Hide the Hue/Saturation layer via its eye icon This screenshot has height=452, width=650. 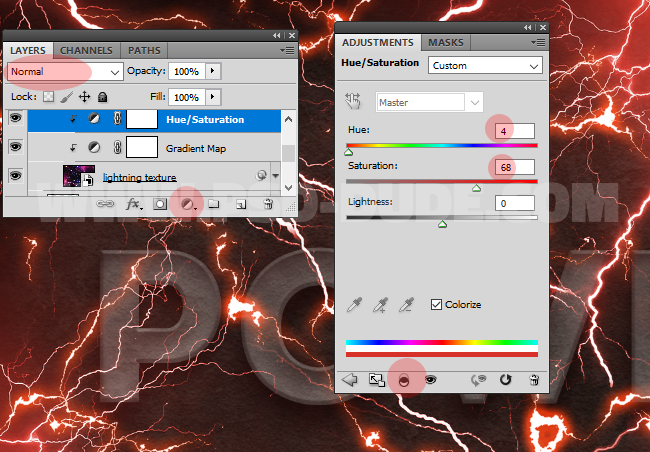15,119
